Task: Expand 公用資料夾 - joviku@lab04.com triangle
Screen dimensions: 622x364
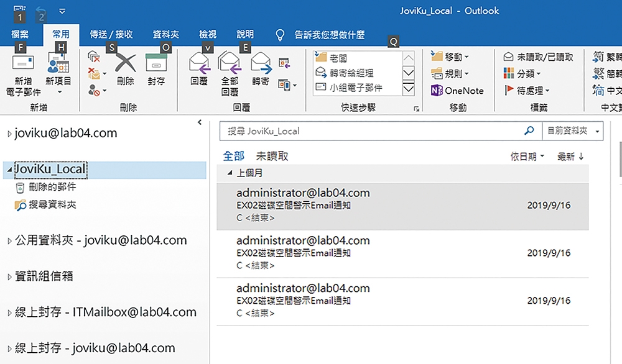Action: [x=9, y=241]
